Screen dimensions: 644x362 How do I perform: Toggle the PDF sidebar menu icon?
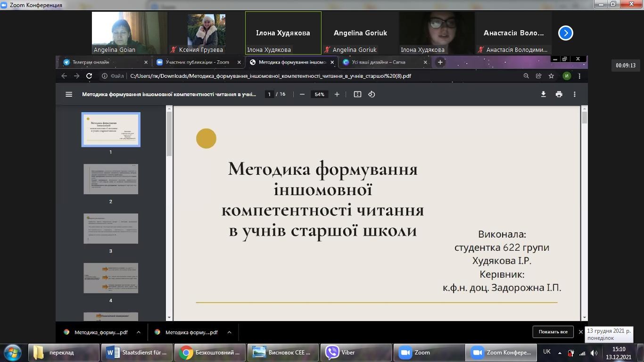tap(69, 94)
